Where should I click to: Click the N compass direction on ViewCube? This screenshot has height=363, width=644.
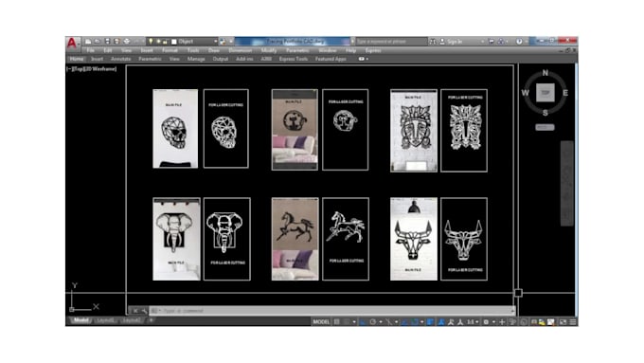pyautogui.click(x=545, y=73)
